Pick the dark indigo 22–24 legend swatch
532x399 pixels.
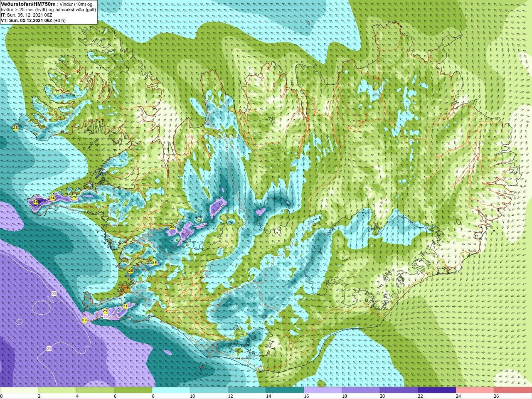pyautogui.click(x=437, y=390)
